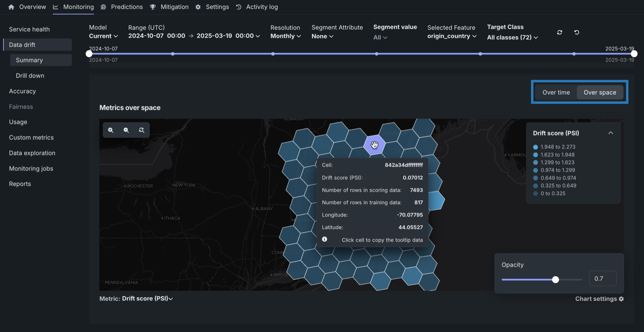Click the Opacity slider handle
Image resolution: width=644 pixels, height=332 pixels.
555,279
